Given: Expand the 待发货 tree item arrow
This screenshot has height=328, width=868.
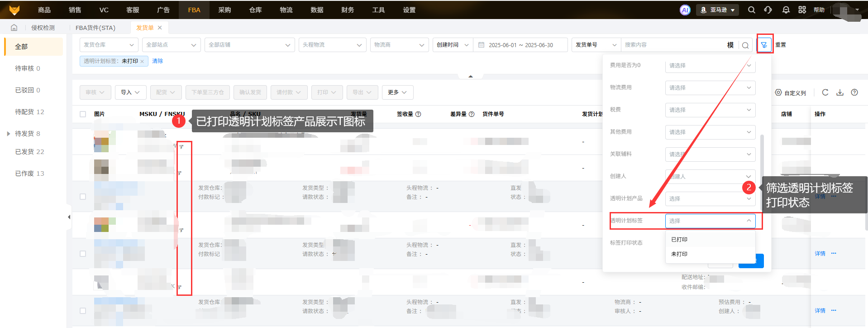Looking at the screenshot, I should (x=9, y=134).
